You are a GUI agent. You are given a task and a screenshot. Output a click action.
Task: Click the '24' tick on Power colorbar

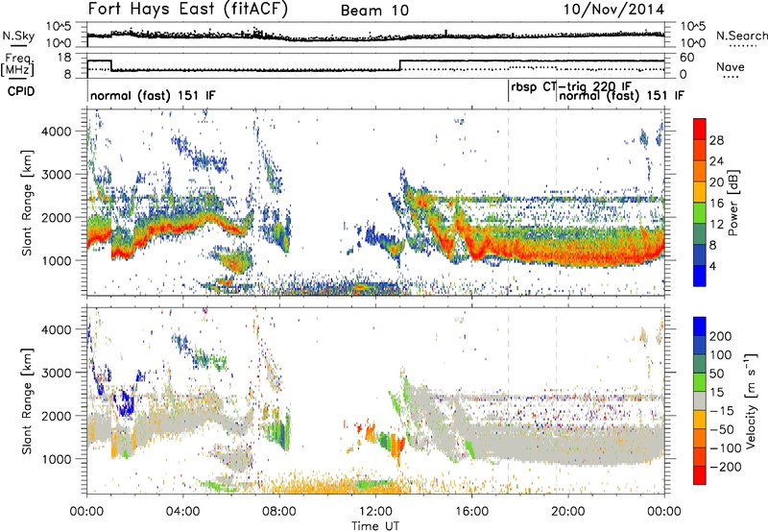point(716,161)
